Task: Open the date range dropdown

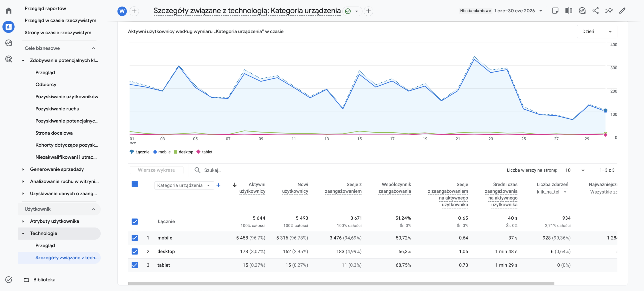Action: click(541, 11)
